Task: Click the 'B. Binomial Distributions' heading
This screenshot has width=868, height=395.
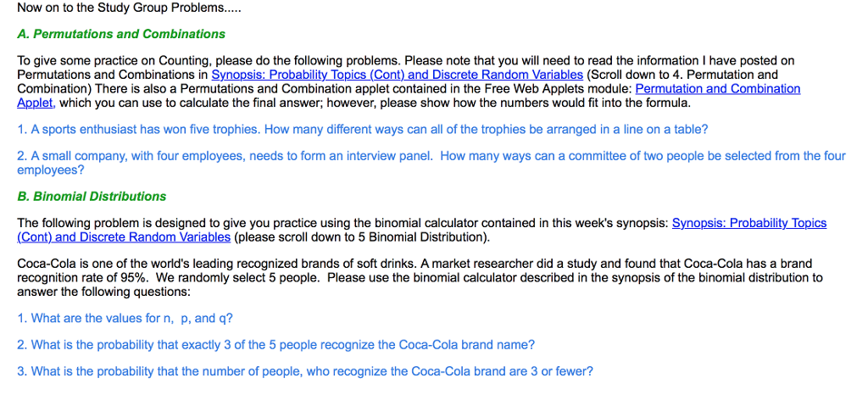Action: coord(92,196)
